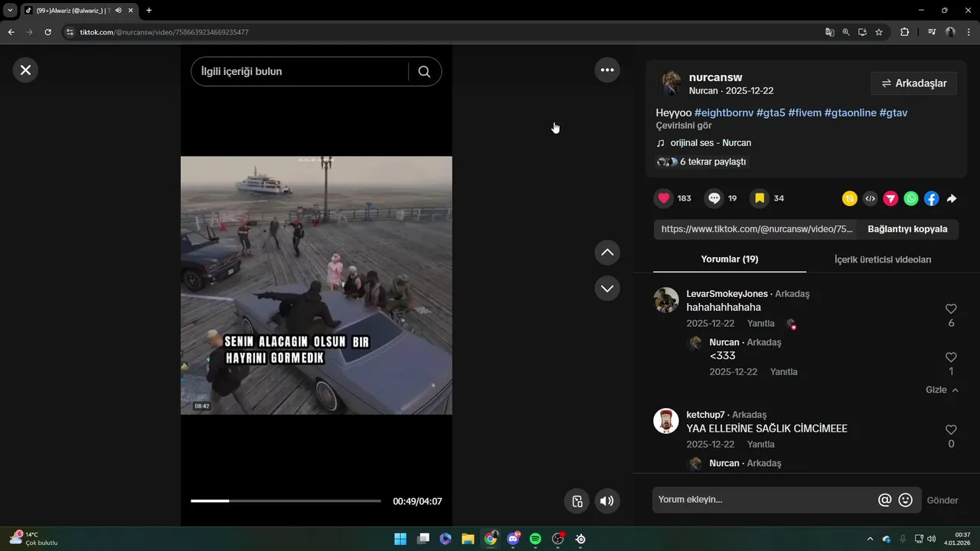Viewport: 980px width, 551px height.
Task: View the 6 tekrar paylaştı reposts
Action: 701,161
